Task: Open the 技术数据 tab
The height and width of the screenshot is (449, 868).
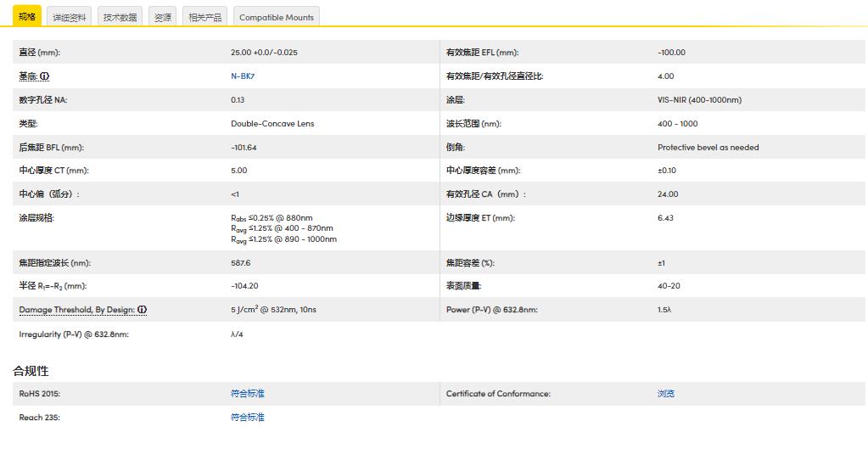Action: (120, 17)
